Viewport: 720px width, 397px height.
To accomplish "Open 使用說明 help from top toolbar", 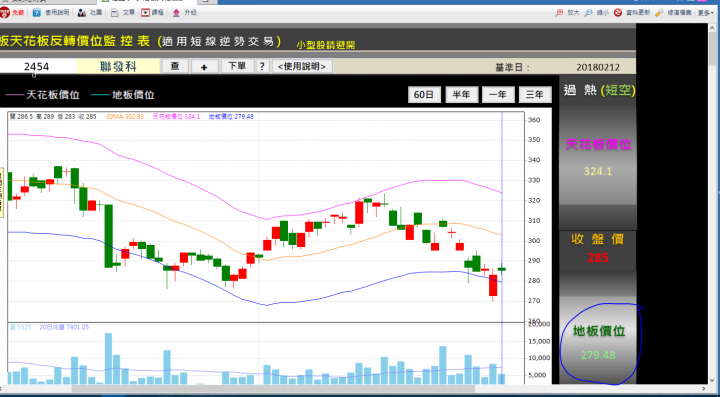I will [x=51, y=13].
